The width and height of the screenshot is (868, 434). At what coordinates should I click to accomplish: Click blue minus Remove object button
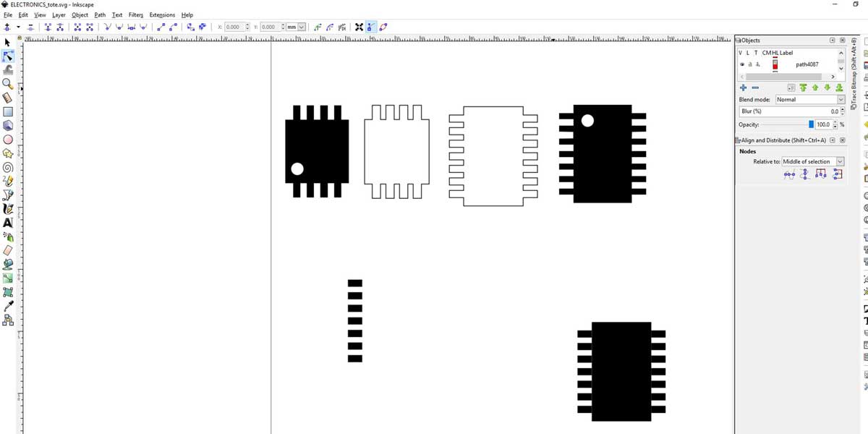tap(755, 88)
